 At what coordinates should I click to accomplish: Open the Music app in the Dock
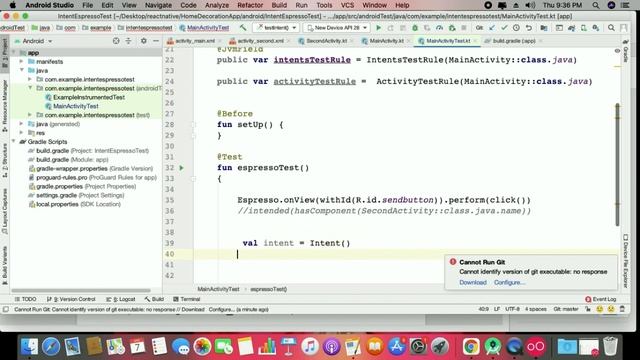click(310, 347)
